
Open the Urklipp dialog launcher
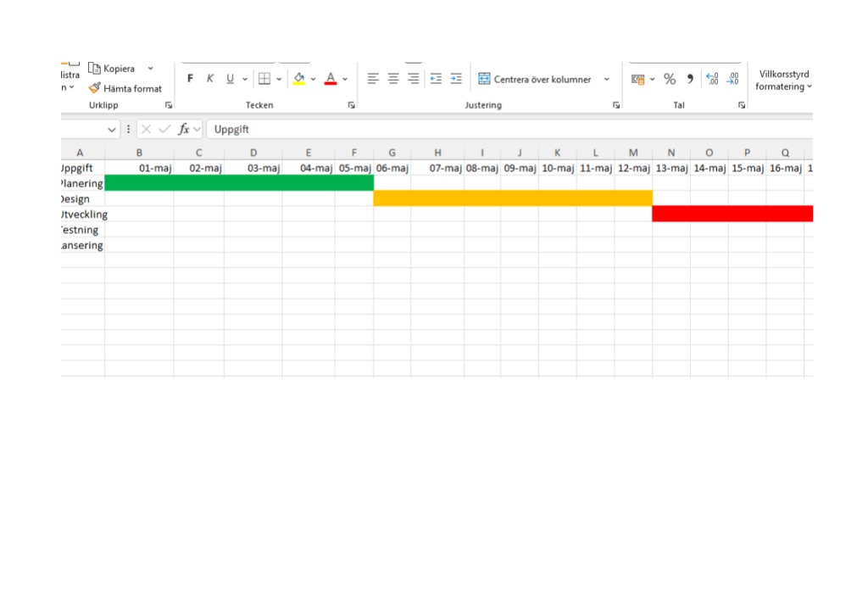click(169, 105)
